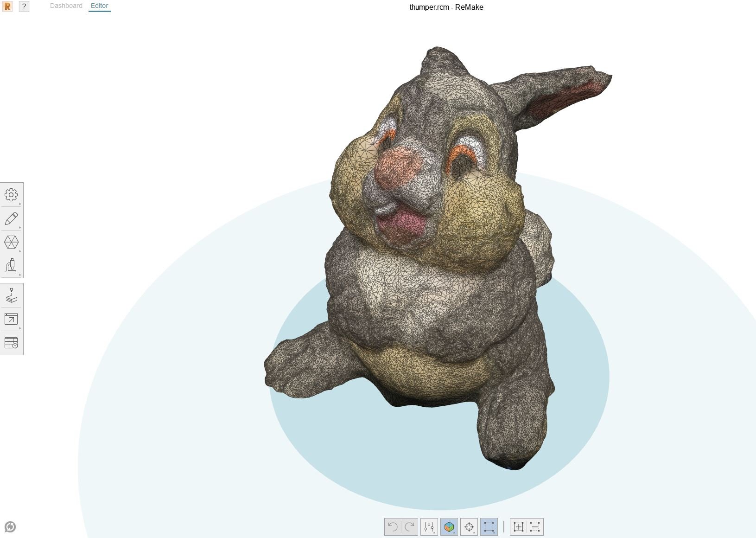Open the colored cube visual mode menu
The height and width of the screenshot is (538, 756).
pyautogui.click(x=449, y=527)
